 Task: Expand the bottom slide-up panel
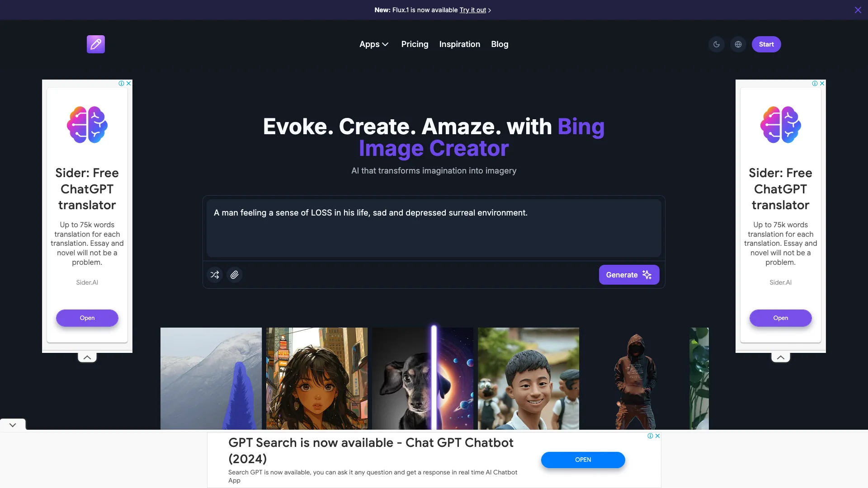coord(13,424)
